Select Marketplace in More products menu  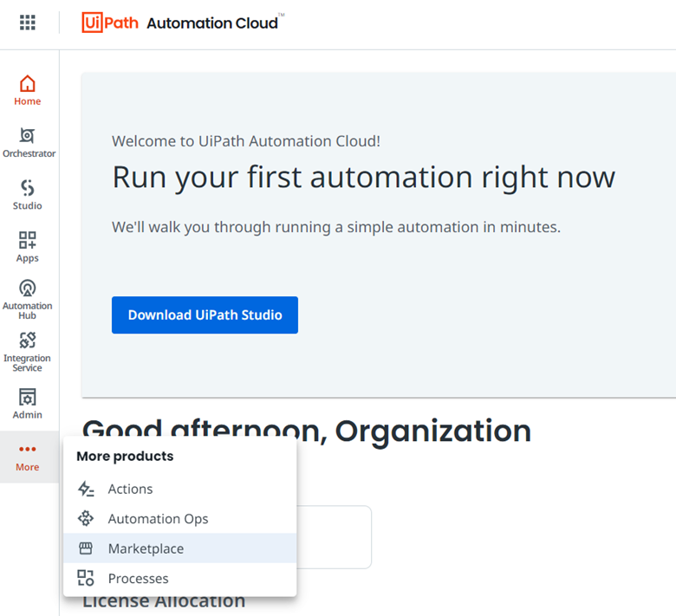(x=179, y=548)
